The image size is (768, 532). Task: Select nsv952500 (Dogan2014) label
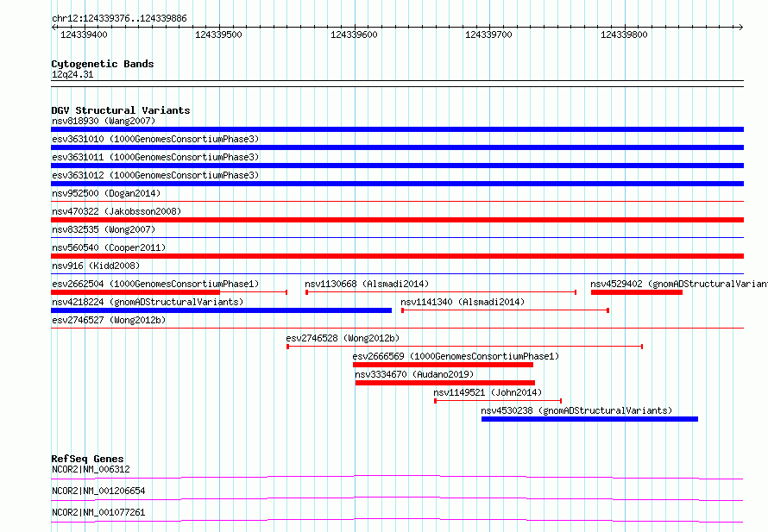(106, 193)
